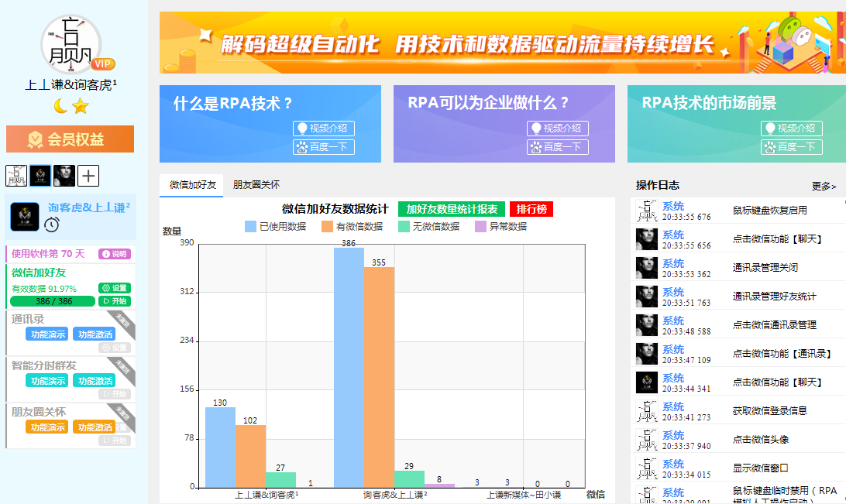Add a new account with the plus icon
The image size is (846, 504).
[x=88, y=176]
